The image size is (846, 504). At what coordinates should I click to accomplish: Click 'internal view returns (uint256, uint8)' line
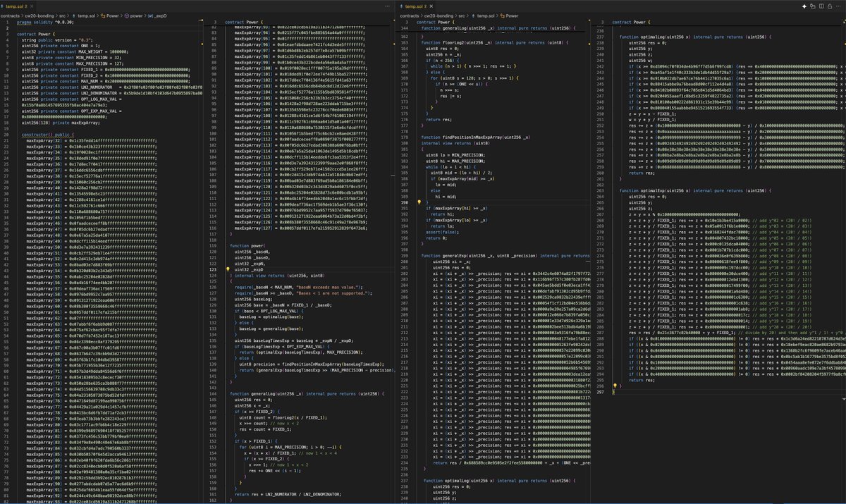tap(280, 275)
